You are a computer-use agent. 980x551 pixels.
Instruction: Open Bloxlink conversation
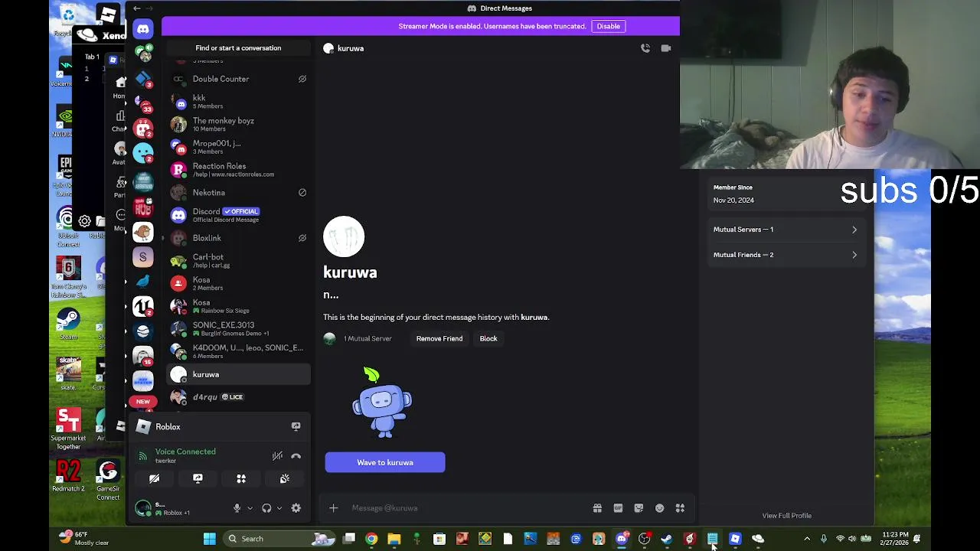pos(238,238)
